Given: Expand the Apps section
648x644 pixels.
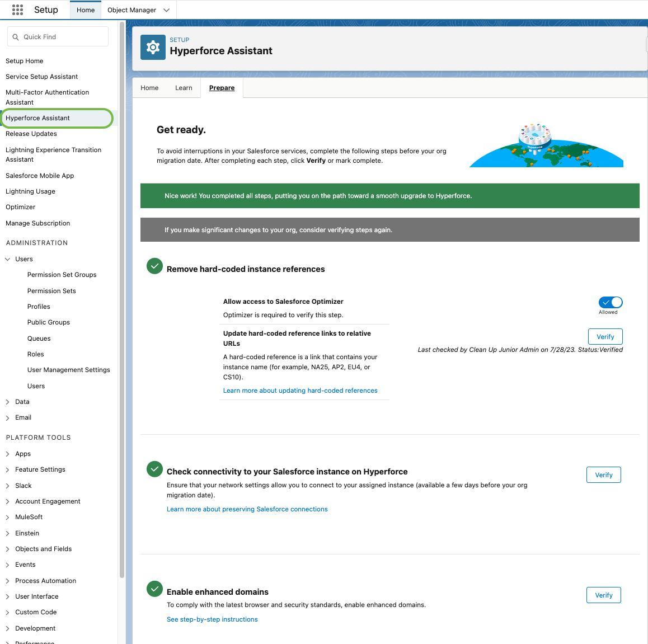Looking at the screenshot, I should [x=7, y=454].
